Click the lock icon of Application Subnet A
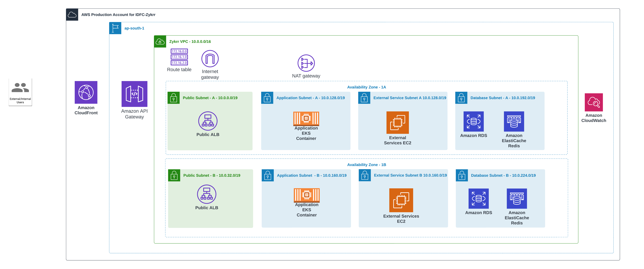Viewport: 644px width, 269px height. coord(267,98)
